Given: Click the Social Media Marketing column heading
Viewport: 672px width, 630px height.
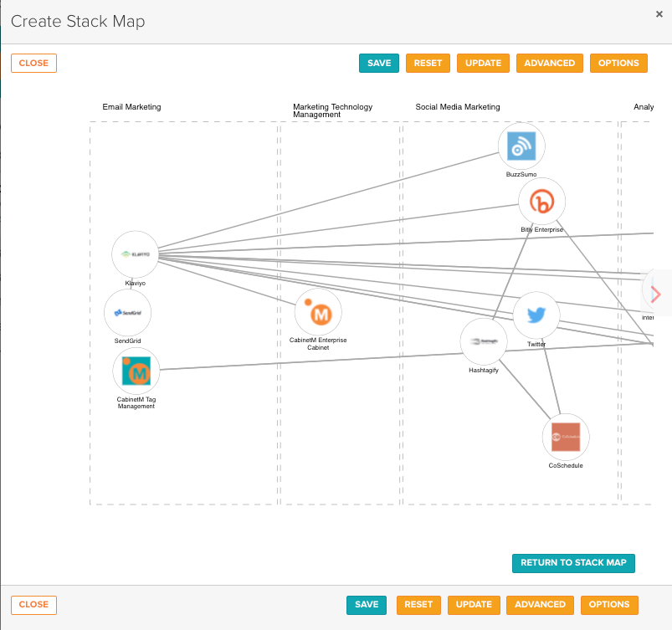Looking at the screenshot, I should coord(457,107).
